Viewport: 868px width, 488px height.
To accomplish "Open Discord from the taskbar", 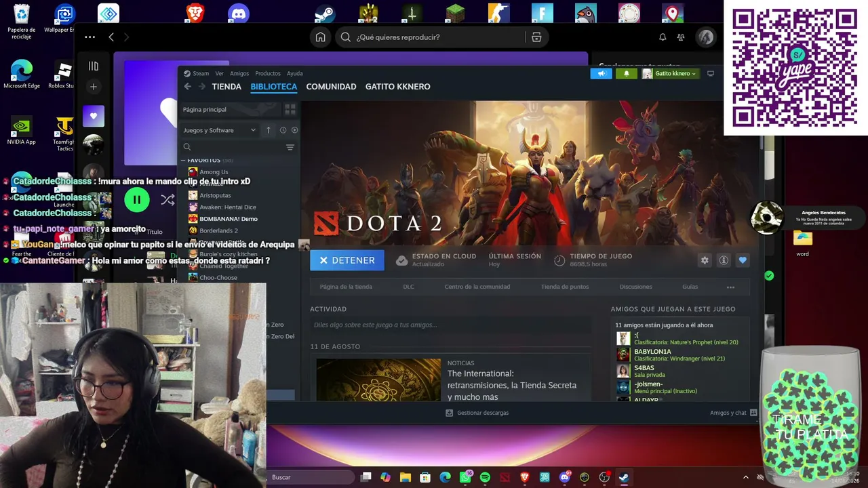I will tap(565, 477).
